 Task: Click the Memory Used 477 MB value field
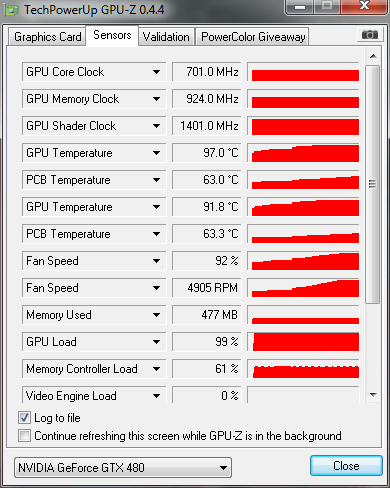click(x=207, y=315)
